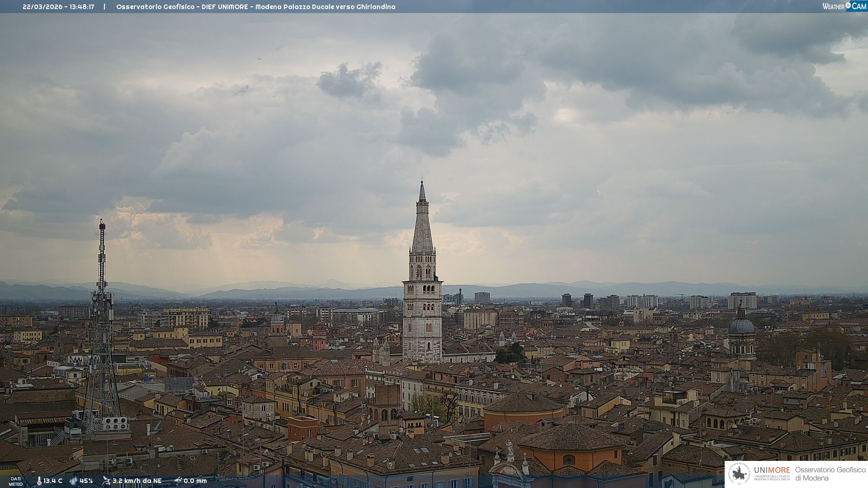Select the 0.0 mm rainfall reading
Screen dimensions: 868x488
pyautogui.click(x=195, y=481)
